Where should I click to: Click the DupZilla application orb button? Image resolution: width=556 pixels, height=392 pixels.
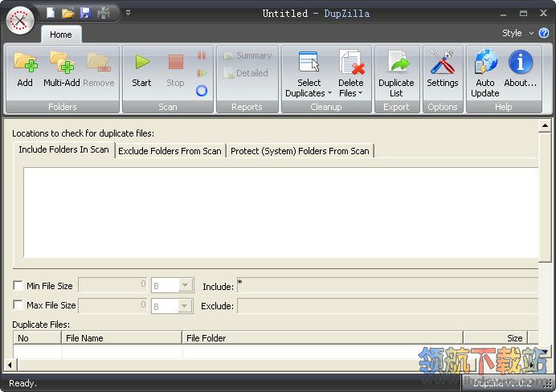coord(20,21)
